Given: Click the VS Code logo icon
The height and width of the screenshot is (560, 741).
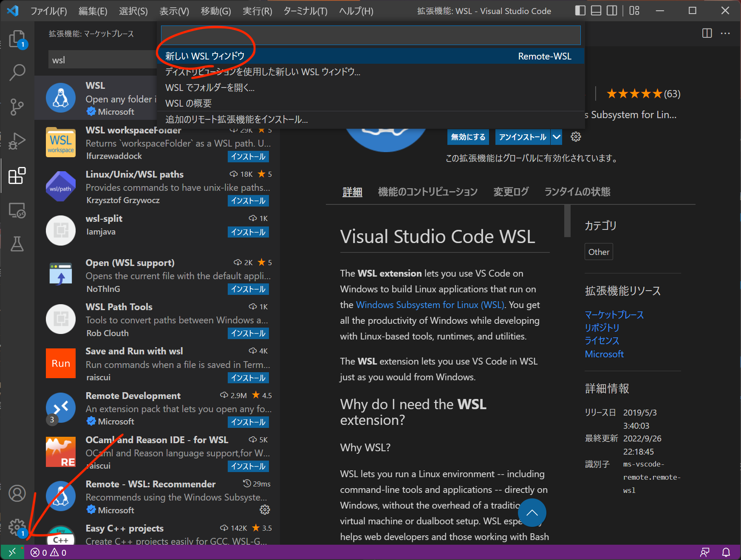Looking at the screenshot, I should coord(13,11).
